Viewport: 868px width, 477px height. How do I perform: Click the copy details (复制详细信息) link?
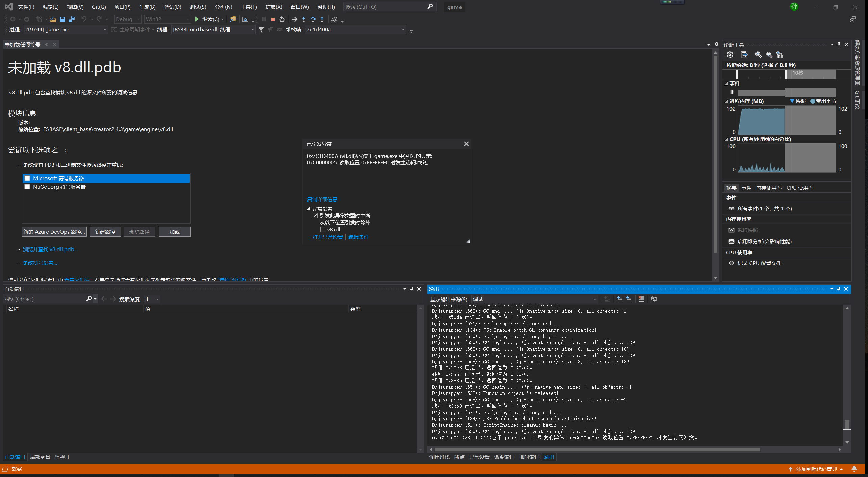click(322, 199)
